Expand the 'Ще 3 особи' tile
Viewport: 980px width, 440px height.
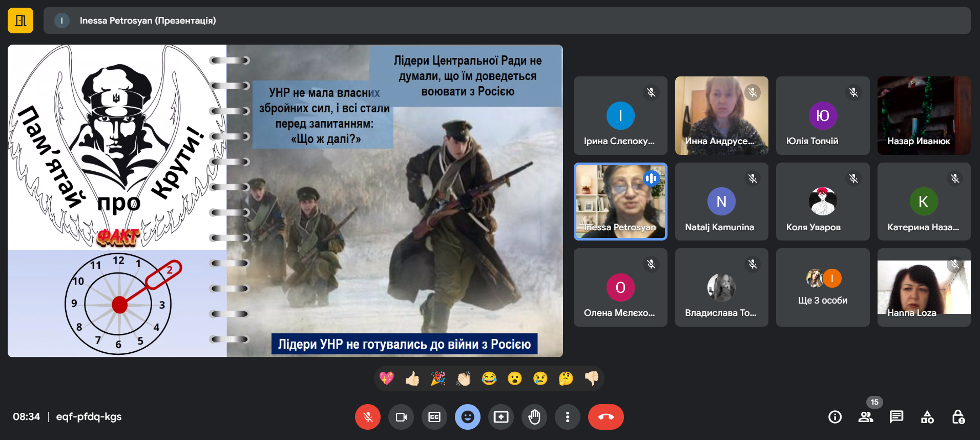click(x=822, y=288)
